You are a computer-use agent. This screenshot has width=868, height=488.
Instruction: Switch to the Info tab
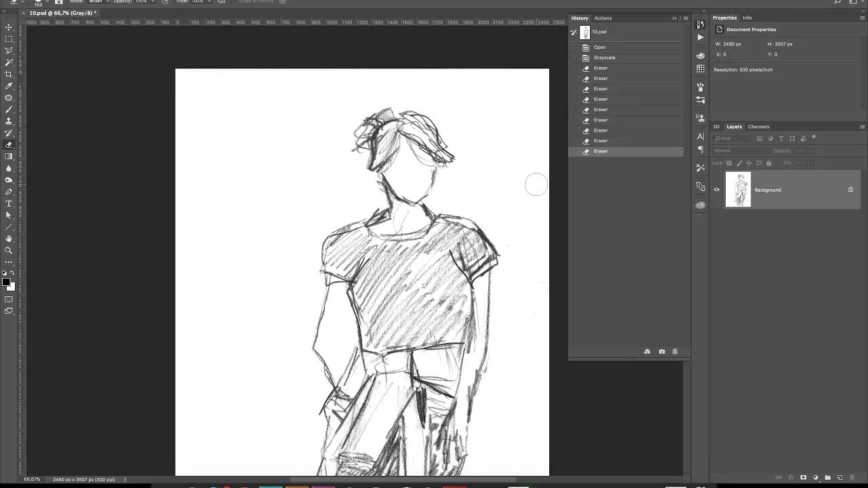pyautogui.click(x=747, y=18)
